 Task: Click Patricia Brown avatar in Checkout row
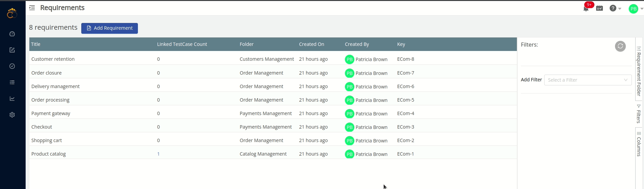click(x=350, y=127)
